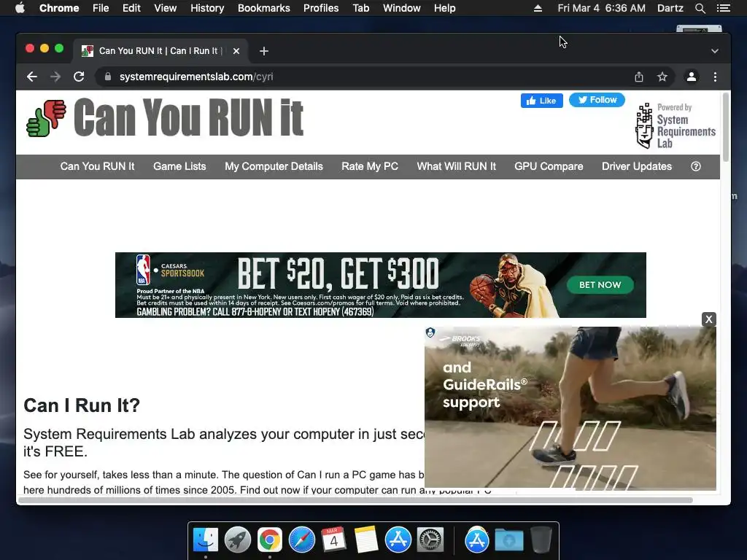
Task: Open the Chrome app menu
Action: 59,8
